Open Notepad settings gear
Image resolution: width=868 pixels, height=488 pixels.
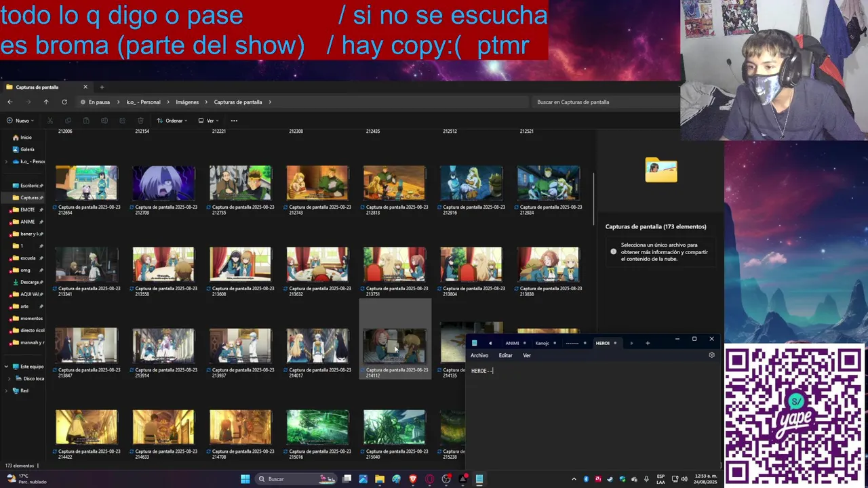tap(711, 355)
